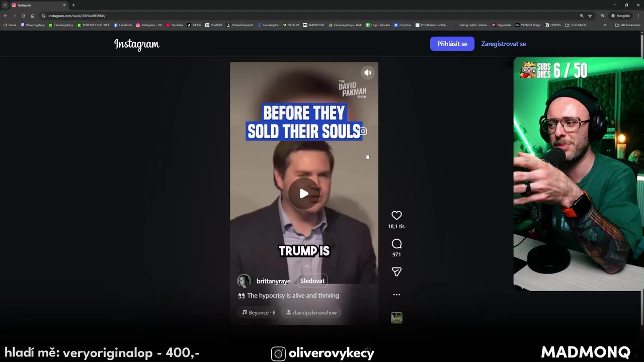This screenshot has height=362, width=644.
Task: Open brittanyraye's profile picture
Action: coord(244,281)
